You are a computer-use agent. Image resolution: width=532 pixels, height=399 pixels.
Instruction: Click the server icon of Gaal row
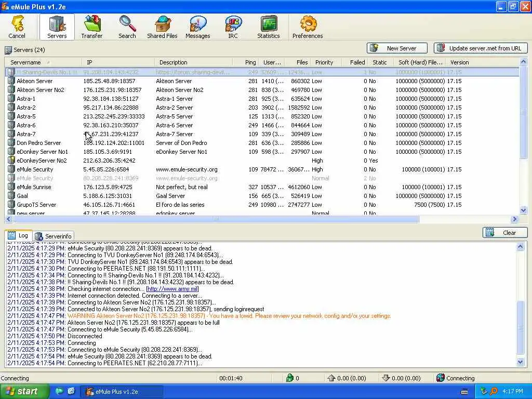coord(11,196)
